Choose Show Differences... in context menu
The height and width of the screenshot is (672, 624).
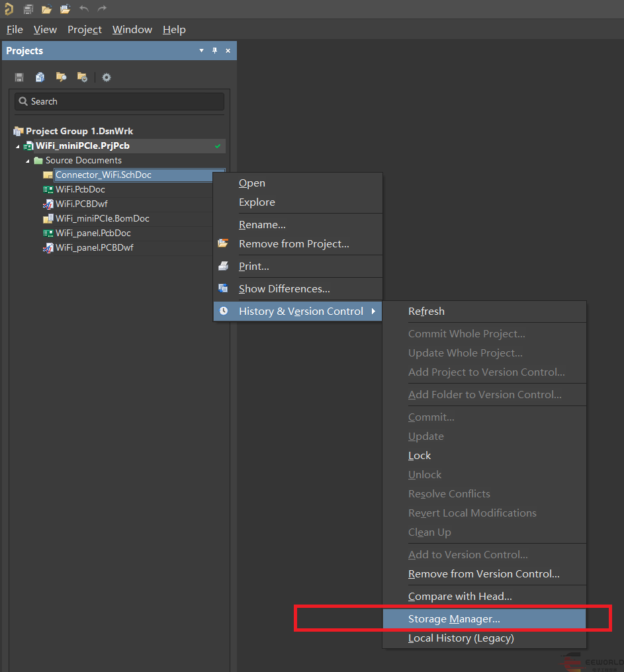(284, 289)
